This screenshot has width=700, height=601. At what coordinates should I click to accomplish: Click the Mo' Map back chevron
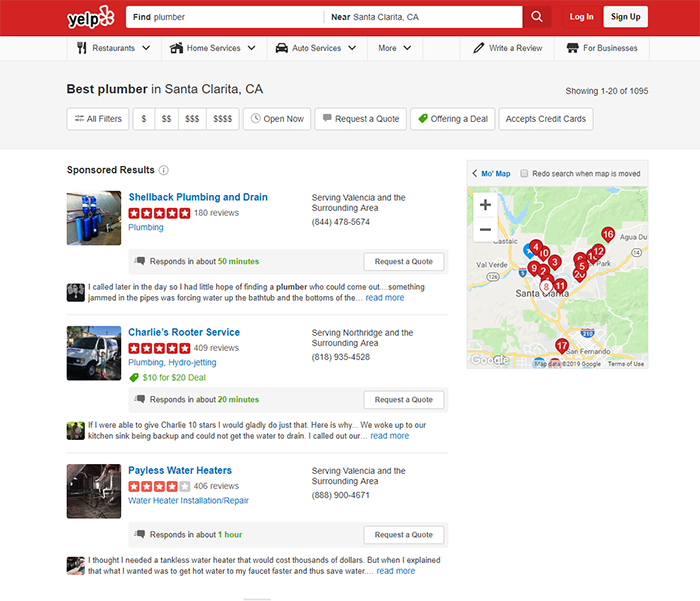[x=475, y=173]
